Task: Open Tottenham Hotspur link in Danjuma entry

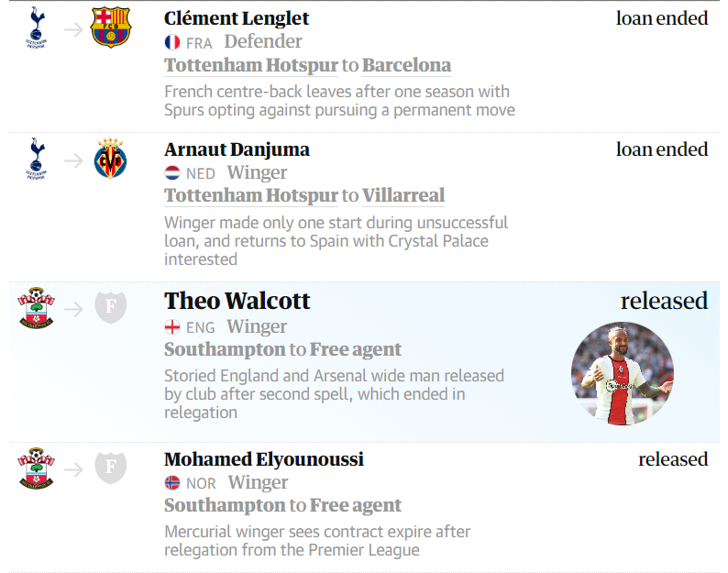Action: [x=251, y=195]
